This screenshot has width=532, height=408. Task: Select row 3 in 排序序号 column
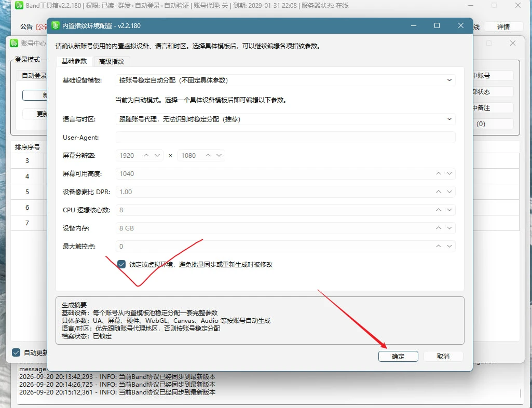[27, 160]
